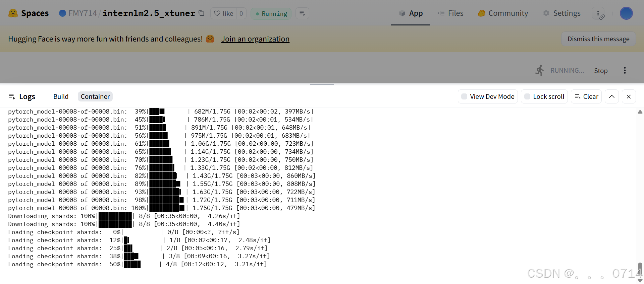Click the Running status badge
Image resolution: width=644 pixels, height=284 pixels.
tap(271, 14)
